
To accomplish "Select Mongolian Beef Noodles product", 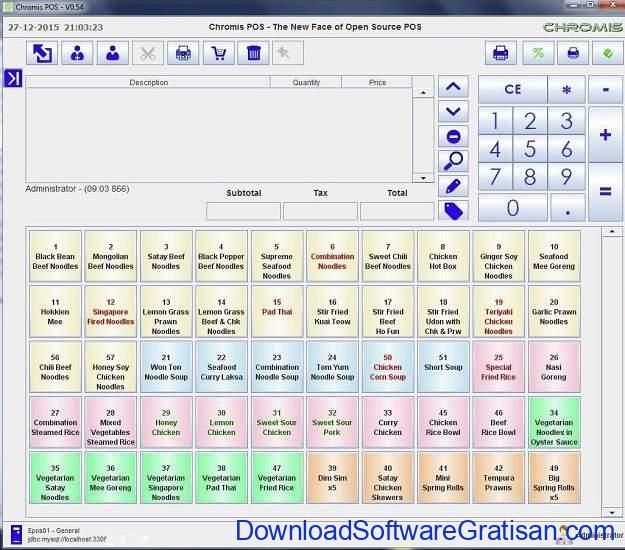I will point(111,256).
